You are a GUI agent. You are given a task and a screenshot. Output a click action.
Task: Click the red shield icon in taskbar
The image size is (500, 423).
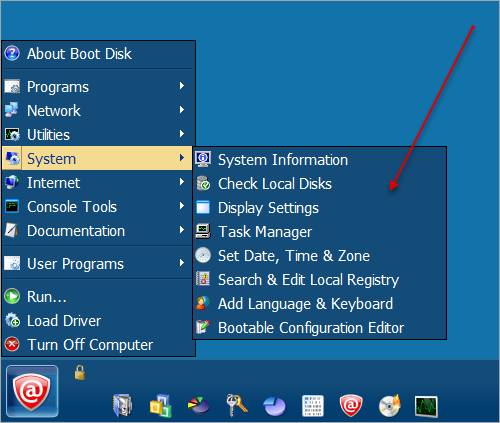click(351, 406)
